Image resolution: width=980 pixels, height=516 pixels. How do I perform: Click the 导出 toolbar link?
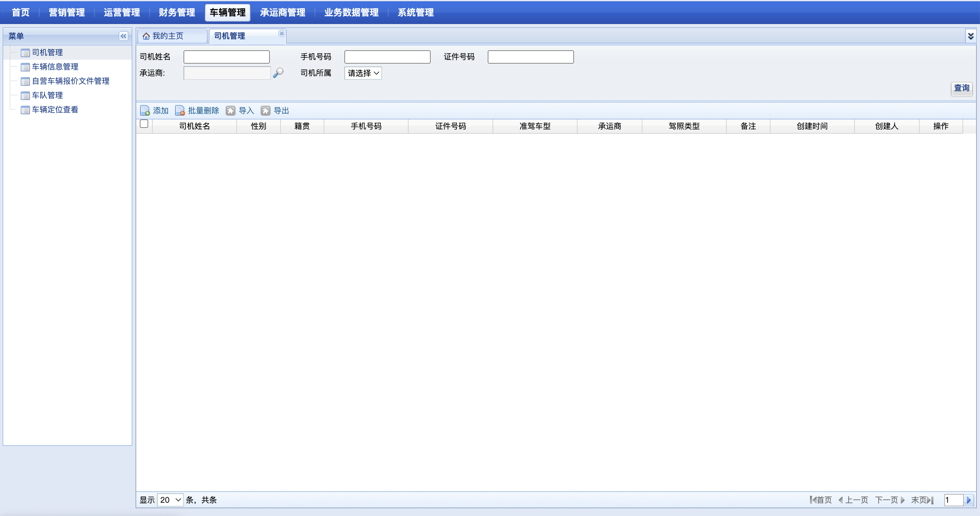281,110
